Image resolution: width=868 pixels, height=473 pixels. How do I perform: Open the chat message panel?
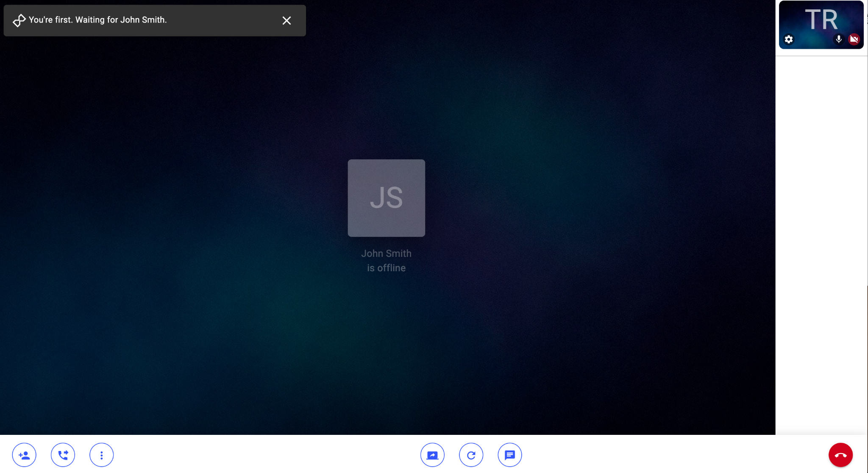[510, 455]
